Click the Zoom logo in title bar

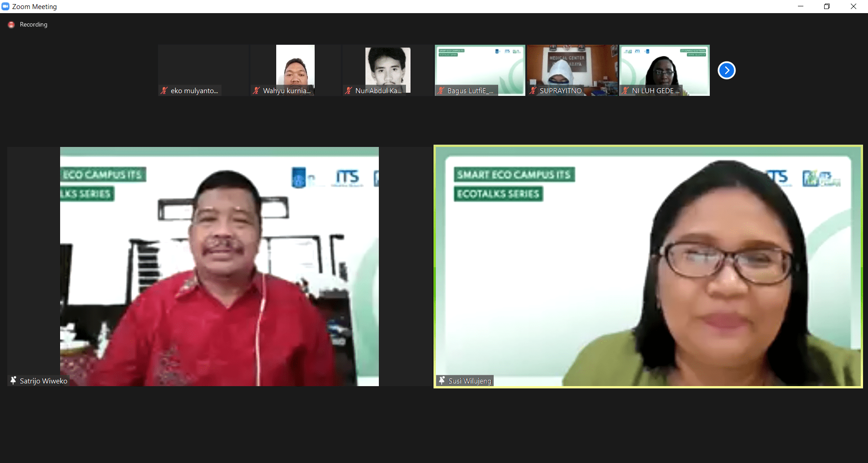coord(5,6)
